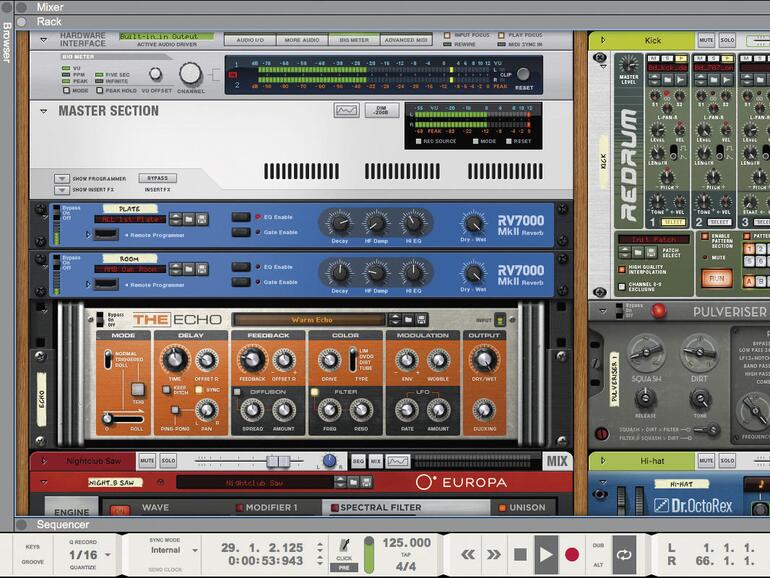The height and width of the screenshot is (578, 770).
Task: Toggle EQ Enable on Plate RV7000
Action: pyautogui.click(x=241, y=217)
